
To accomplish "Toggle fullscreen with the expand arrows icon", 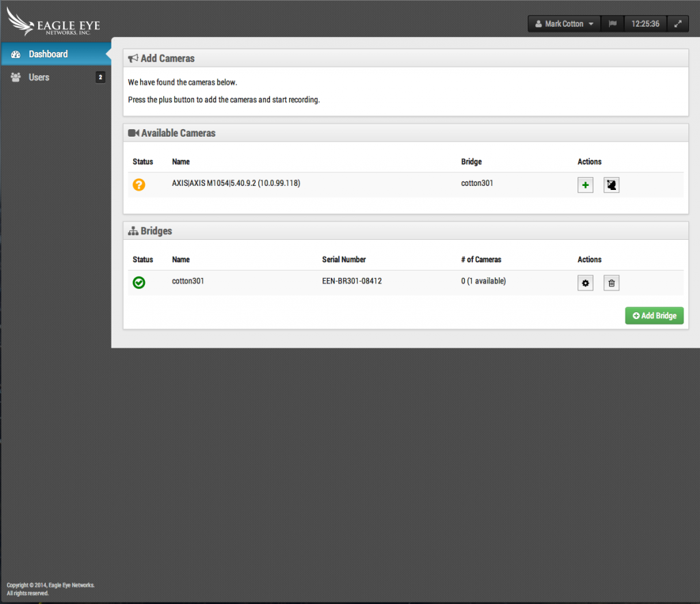I will [x=677, y=24].
